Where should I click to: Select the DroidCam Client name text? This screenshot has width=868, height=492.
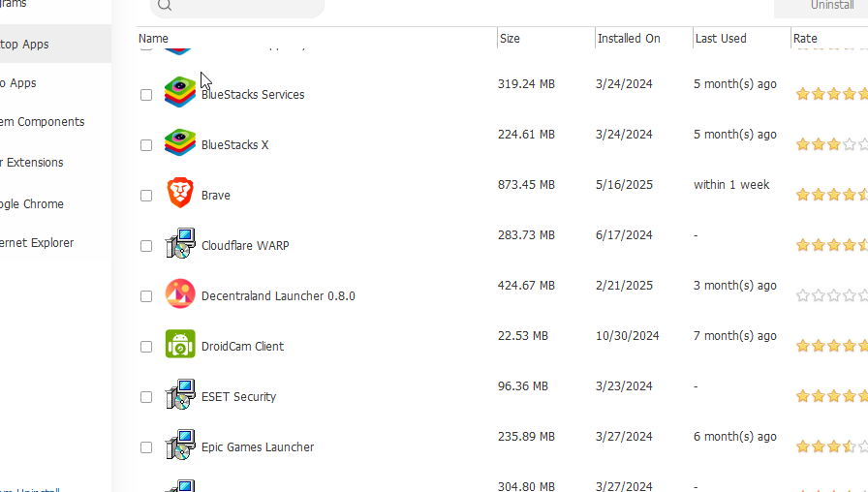242,347
